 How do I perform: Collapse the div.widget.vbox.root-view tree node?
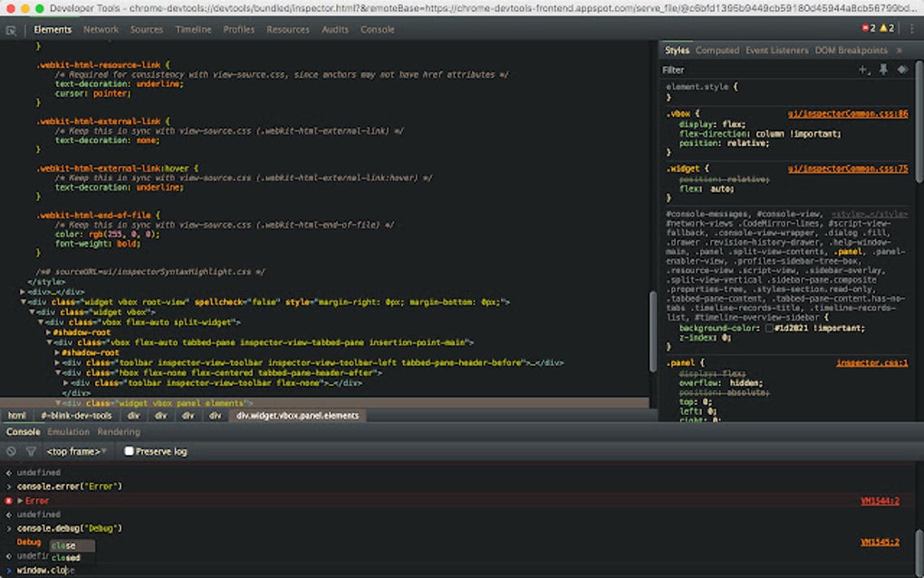coord(22,301)
